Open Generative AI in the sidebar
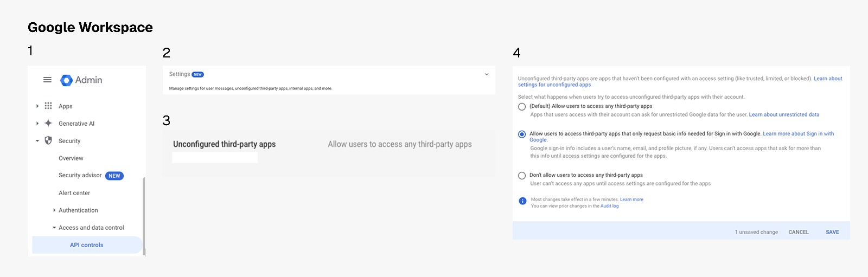Viewport: 868px width, 277px height. click(76, 124)
